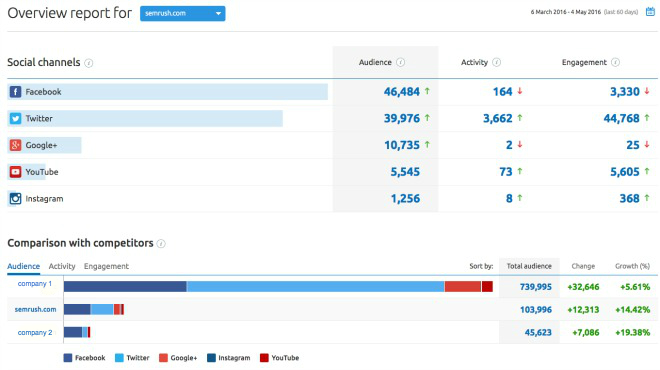This screenshot has height=370, width=660.
Task: Click the Instagram engagement value 368
Action: pyautogui.click(x=629, y=199)
